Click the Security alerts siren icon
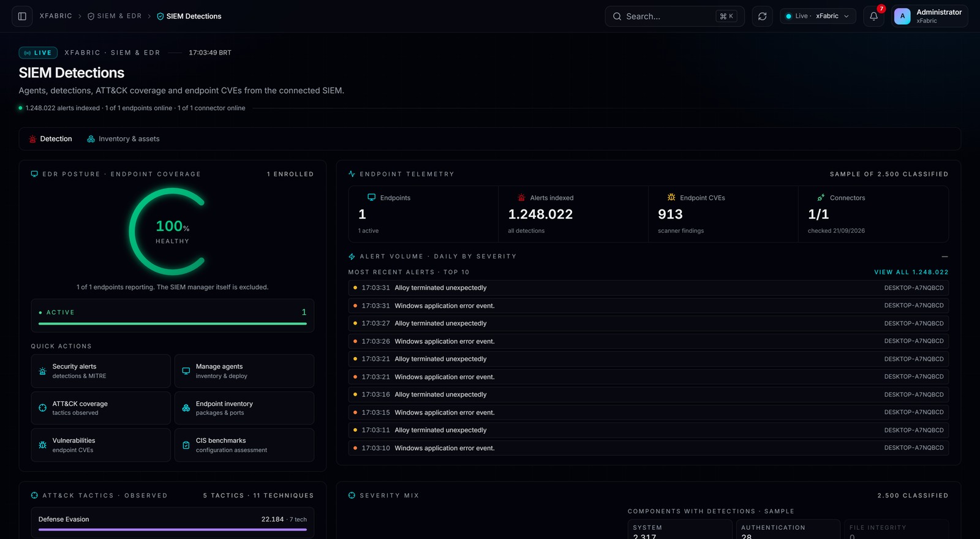This screenshot has height=539, width=980. point(42,371)
